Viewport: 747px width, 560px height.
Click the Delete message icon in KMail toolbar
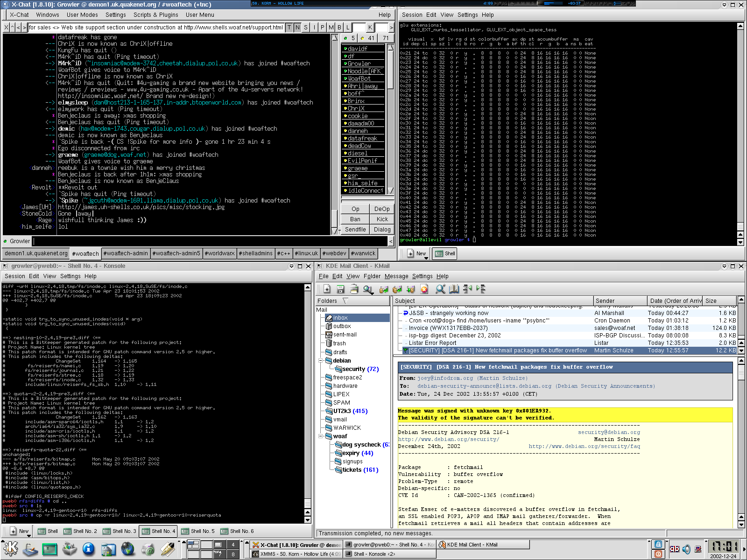424,289
